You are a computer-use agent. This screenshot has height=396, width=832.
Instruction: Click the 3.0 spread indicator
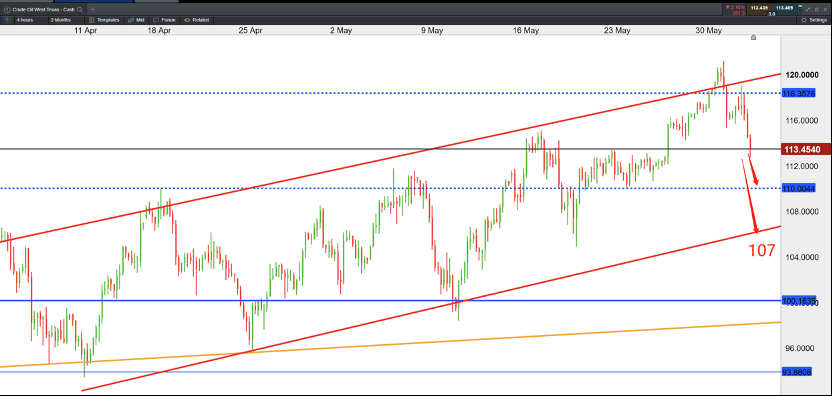(772, 14)
